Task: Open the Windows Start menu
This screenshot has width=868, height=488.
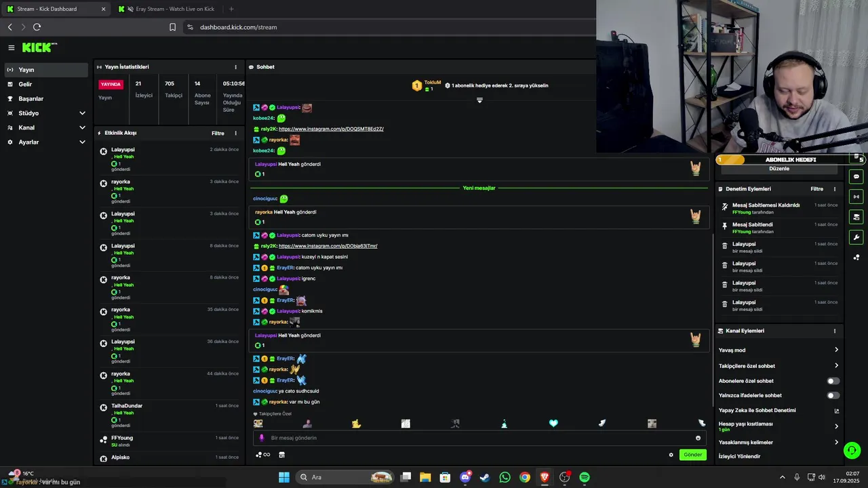Action: coord(284,477)
